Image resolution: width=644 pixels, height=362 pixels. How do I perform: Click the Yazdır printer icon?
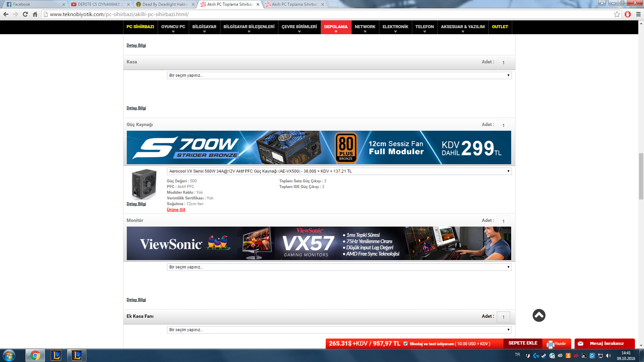(550, 344)
